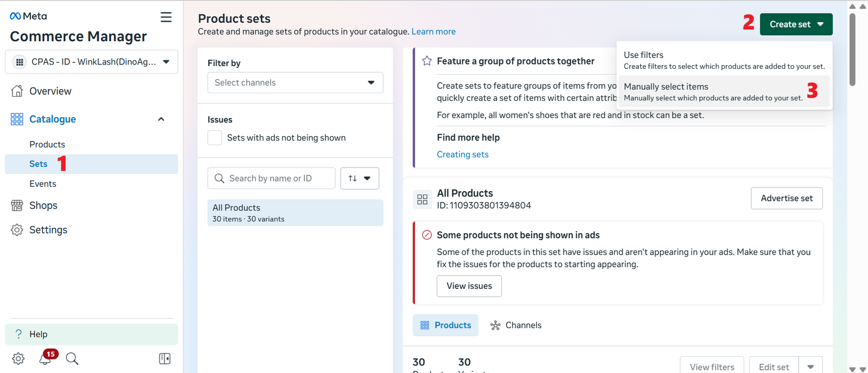Click the Overview home icon
This screenshot has height=373, width=868.
[x=17, y=91]
